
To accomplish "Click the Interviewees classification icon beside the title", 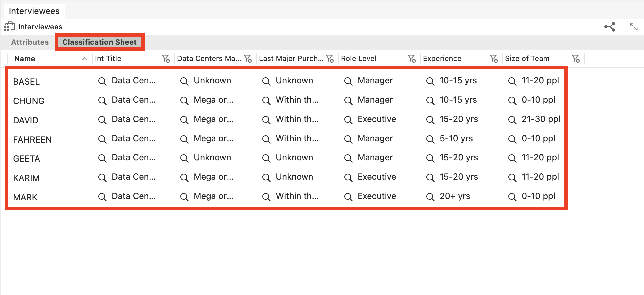I will click(10, 27).
